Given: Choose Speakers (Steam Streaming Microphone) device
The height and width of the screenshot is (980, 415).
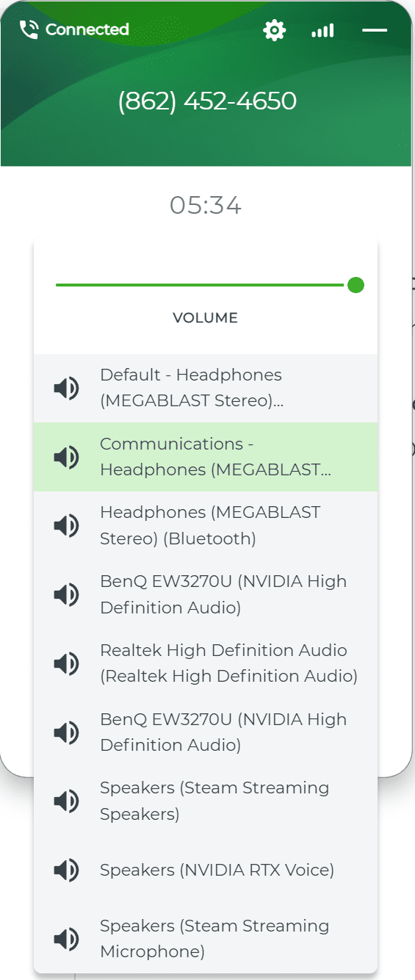Looking at the screenshot, I should click(206, 939).
